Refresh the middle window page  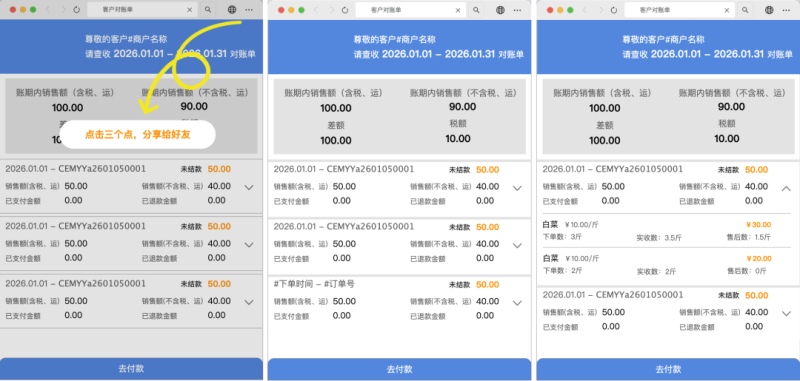pyautogui.click(x=345, y=10)
